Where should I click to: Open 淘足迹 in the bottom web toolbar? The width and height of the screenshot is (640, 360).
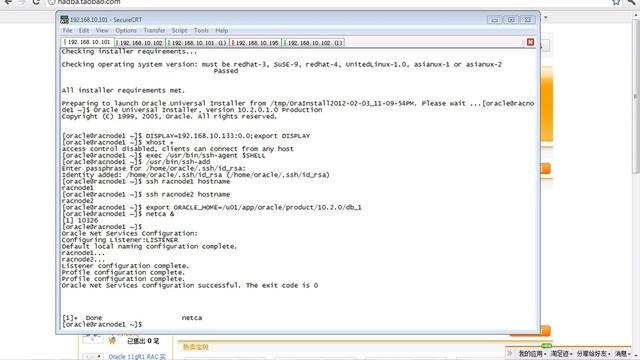tap(561, 353)
